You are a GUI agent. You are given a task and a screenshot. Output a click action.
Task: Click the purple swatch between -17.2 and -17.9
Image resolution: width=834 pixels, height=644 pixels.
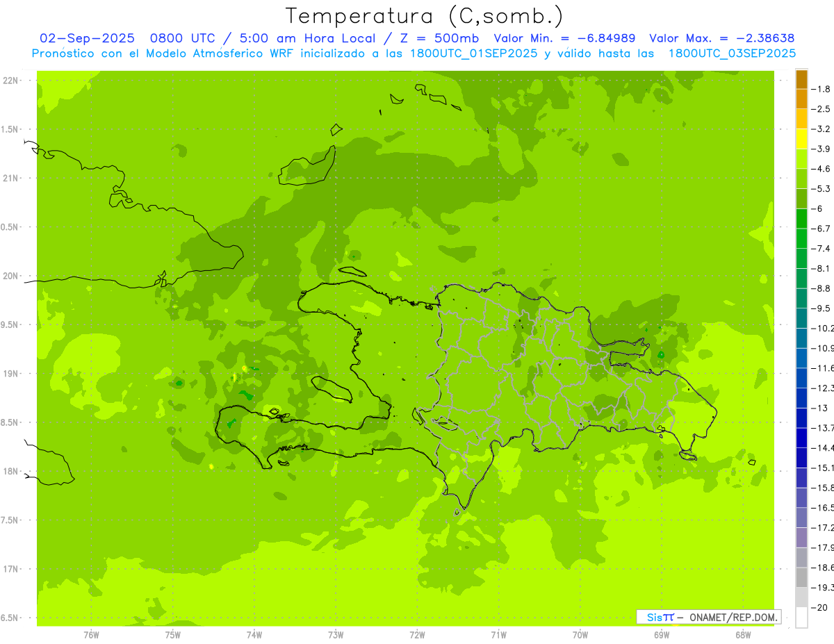click(x=801, y=537)
